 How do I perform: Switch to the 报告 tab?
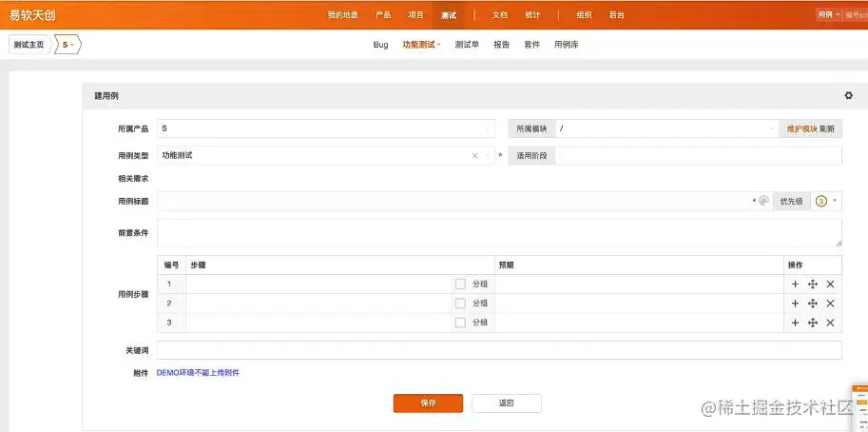[502, 45]
